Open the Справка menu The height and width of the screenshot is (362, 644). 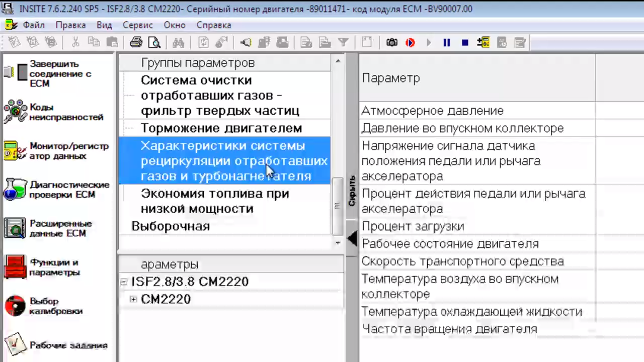coord(214,25)
